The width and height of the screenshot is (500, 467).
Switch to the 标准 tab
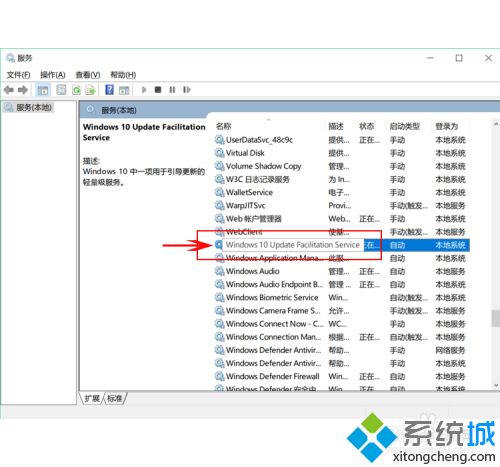click(115, 398)
